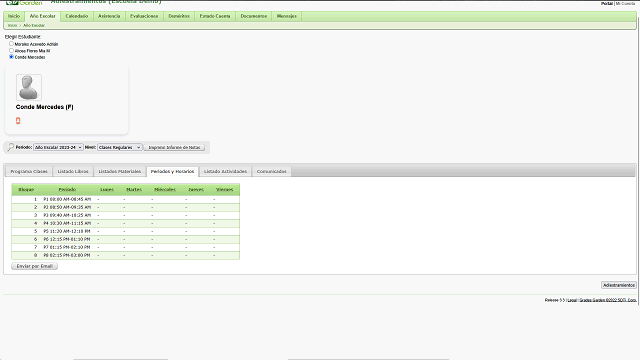Click the P3 09:40 AM period cell
This screenshot has height=360, width=640.
67,215
